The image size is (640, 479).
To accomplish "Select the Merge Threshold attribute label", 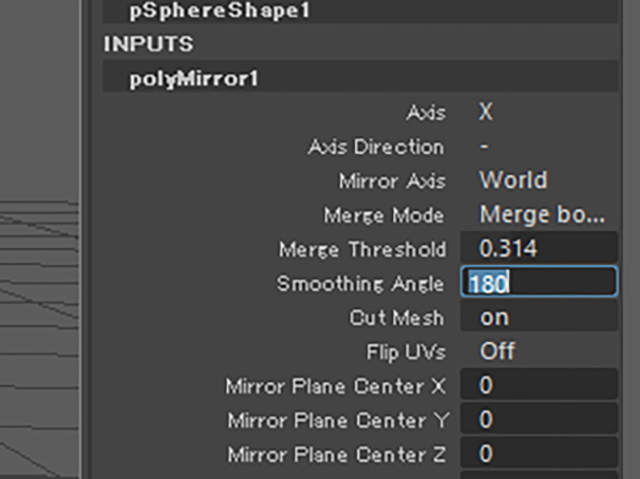I will click(362, 249).
